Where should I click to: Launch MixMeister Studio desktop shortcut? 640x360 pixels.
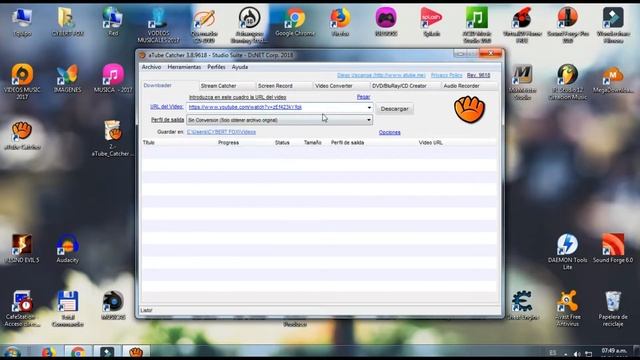[x=522, y=82]
